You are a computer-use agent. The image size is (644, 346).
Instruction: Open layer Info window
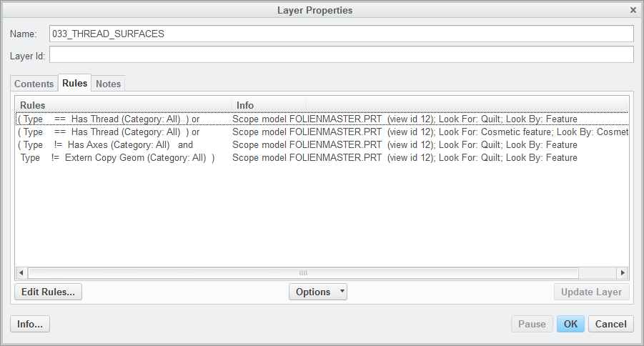click(x=30, y=324)
